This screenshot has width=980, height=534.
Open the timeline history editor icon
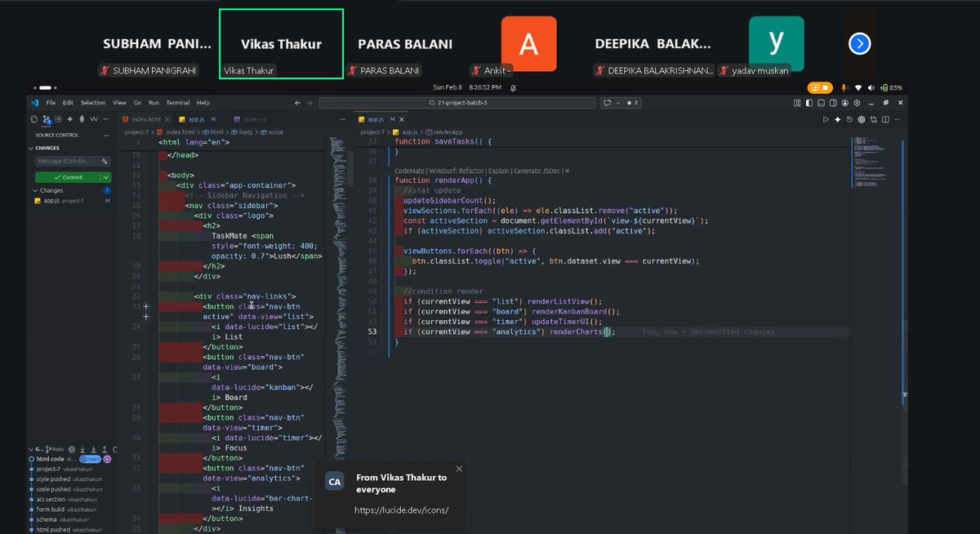pyautogui.click(x=849, y=120)
